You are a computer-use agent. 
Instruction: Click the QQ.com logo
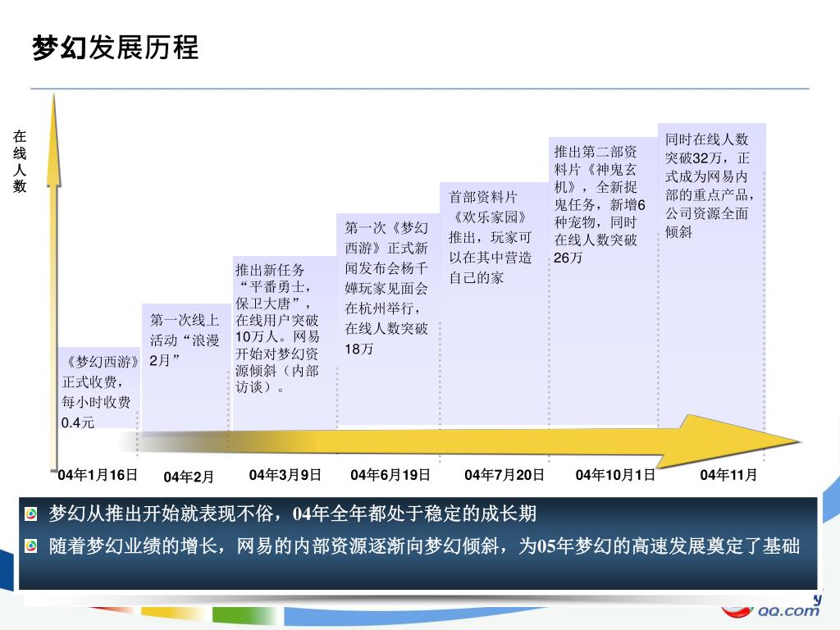[x=771, y=608]
